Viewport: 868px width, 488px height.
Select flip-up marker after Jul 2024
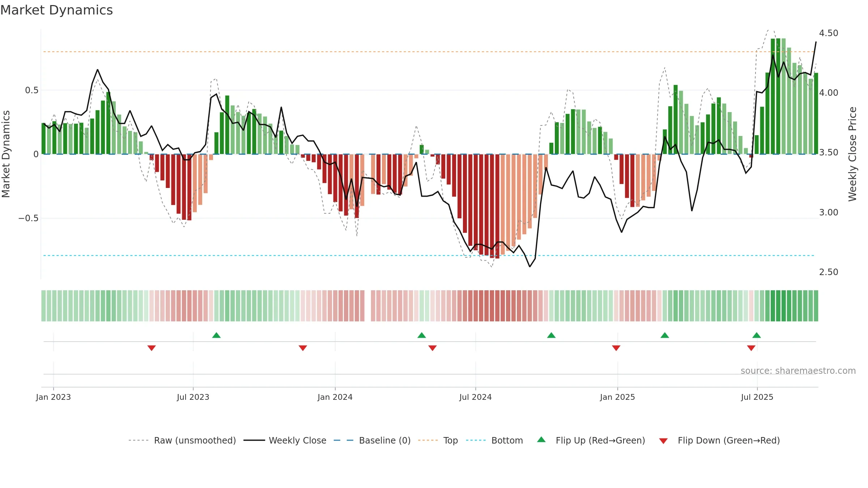click(551, 335)
